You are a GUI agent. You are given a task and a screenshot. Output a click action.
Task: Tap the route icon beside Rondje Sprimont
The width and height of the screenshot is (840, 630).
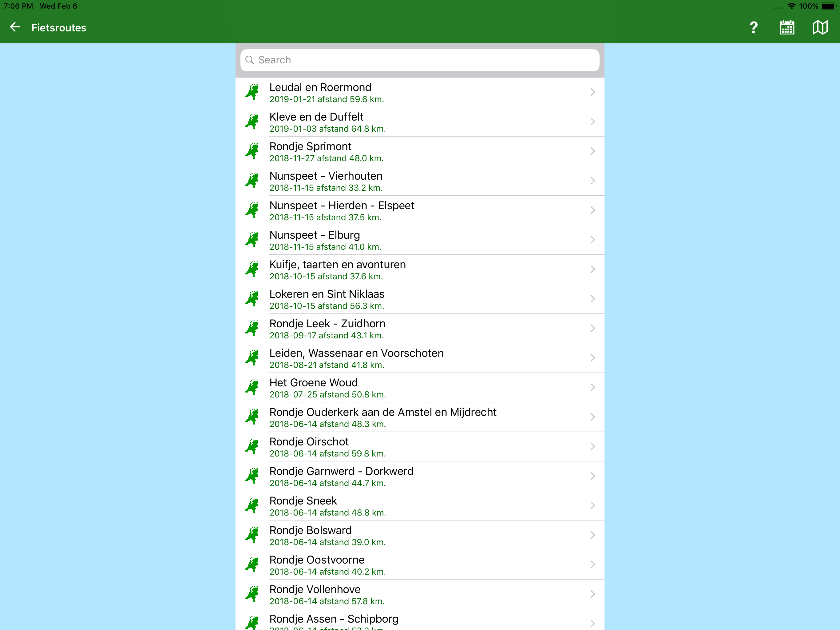(x=252, y=151)
